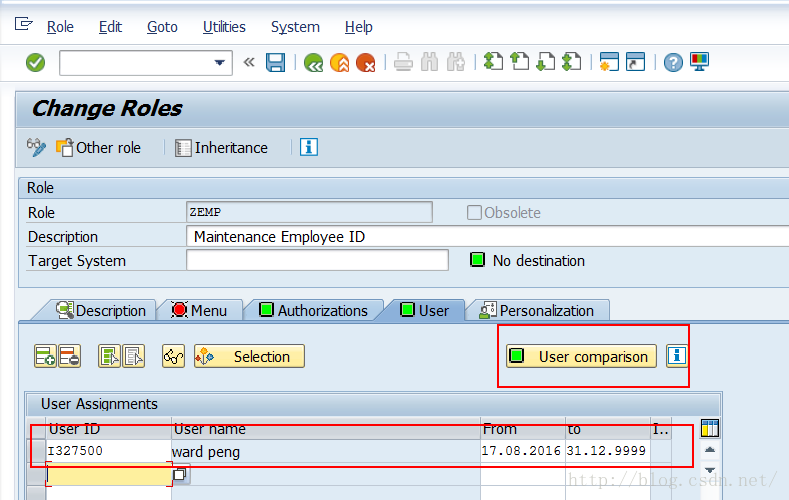Click the Target System input field

coord(317,261)
